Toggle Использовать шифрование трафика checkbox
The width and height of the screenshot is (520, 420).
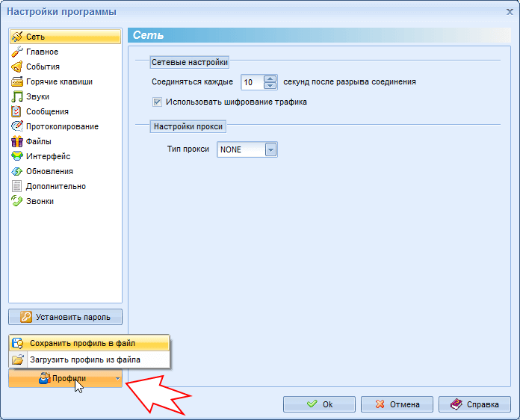click(157, 102)
